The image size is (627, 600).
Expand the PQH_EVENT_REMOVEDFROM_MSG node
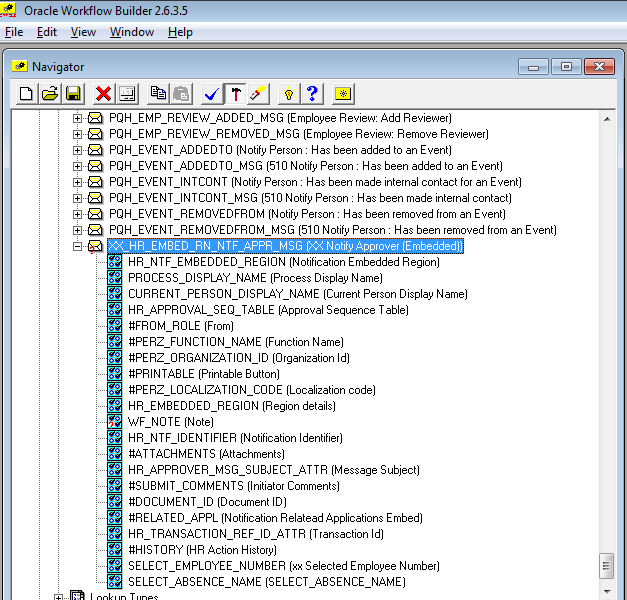(x=77, y=230)
